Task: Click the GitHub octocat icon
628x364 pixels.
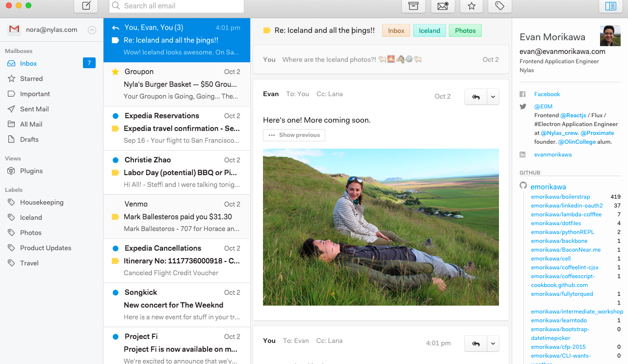Action: [x=523, y=186]
